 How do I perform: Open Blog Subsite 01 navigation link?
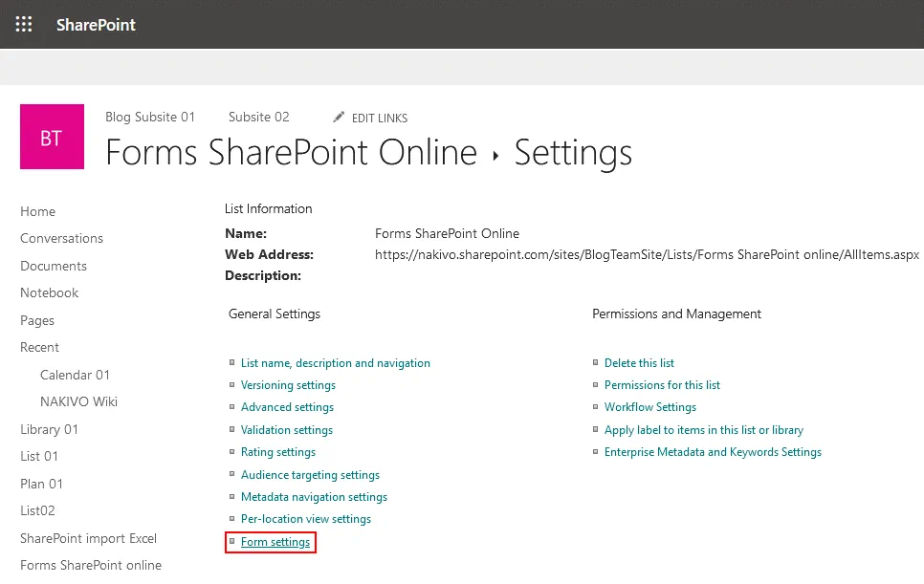150,117
